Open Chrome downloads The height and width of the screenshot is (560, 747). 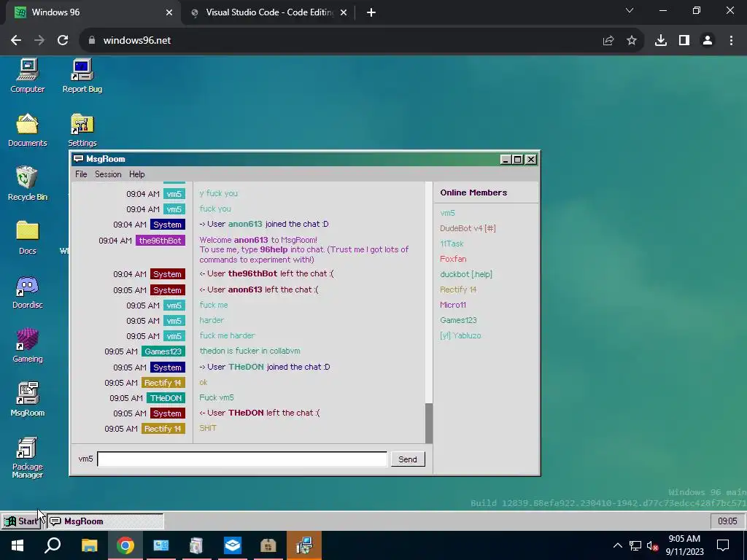661,41
